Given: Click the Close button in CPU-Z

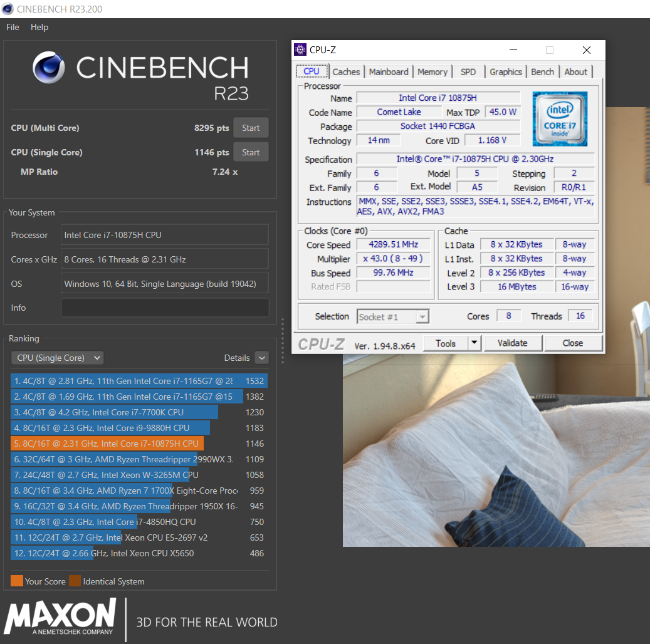Looking at the screenshot, I should point(573,343).
